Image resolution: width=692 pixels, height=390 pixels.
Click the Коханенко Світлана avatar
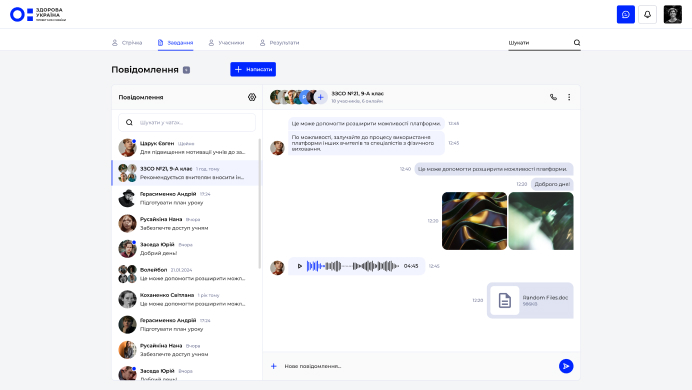(127, 299)
